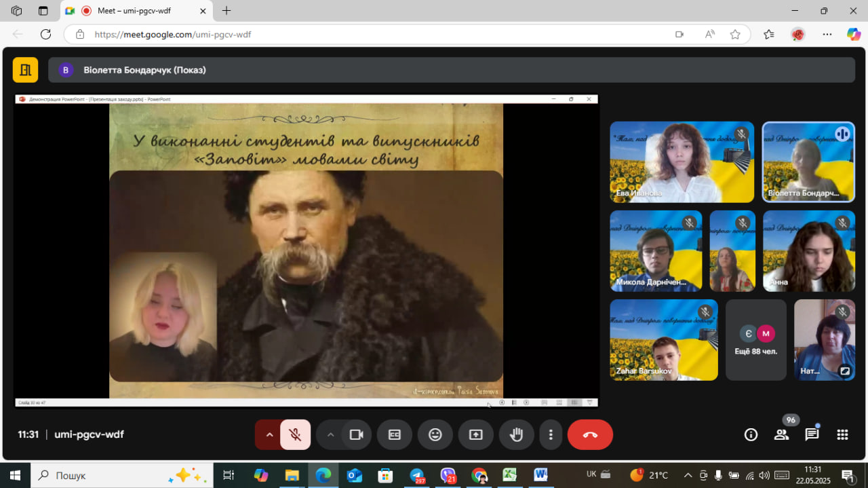Click the Read aloud icon
The height and width of the screenshot is (488, 868).
(710, 34)
